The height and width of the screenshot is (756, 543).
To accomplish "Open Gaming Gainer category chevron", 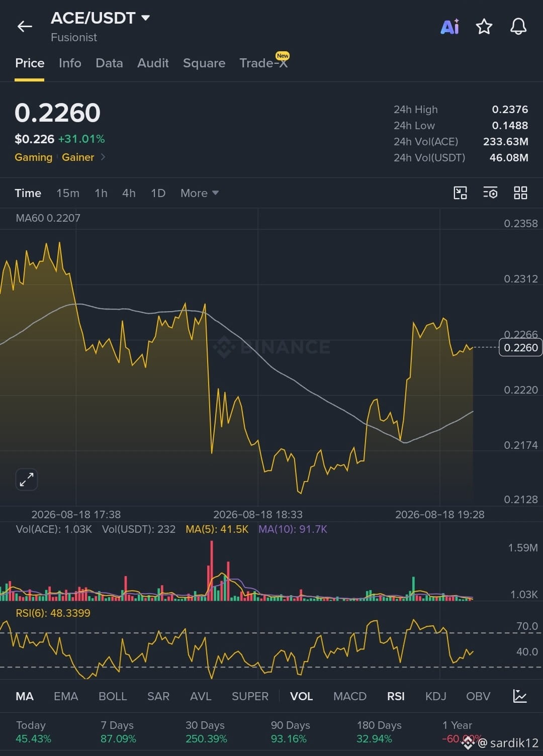I will coord(103,157).
